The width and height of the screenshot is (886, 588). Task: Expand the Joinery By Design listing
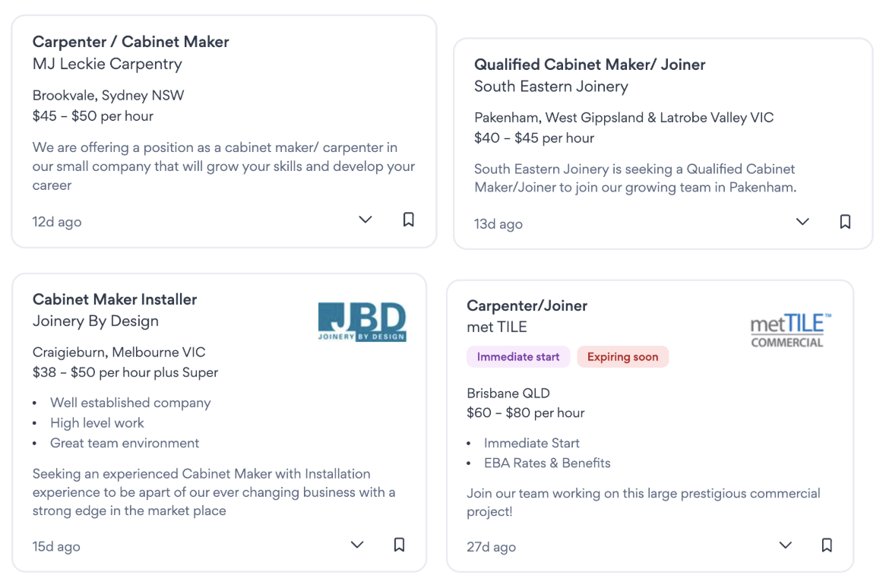pyautogui.click(x=357, y=545)
